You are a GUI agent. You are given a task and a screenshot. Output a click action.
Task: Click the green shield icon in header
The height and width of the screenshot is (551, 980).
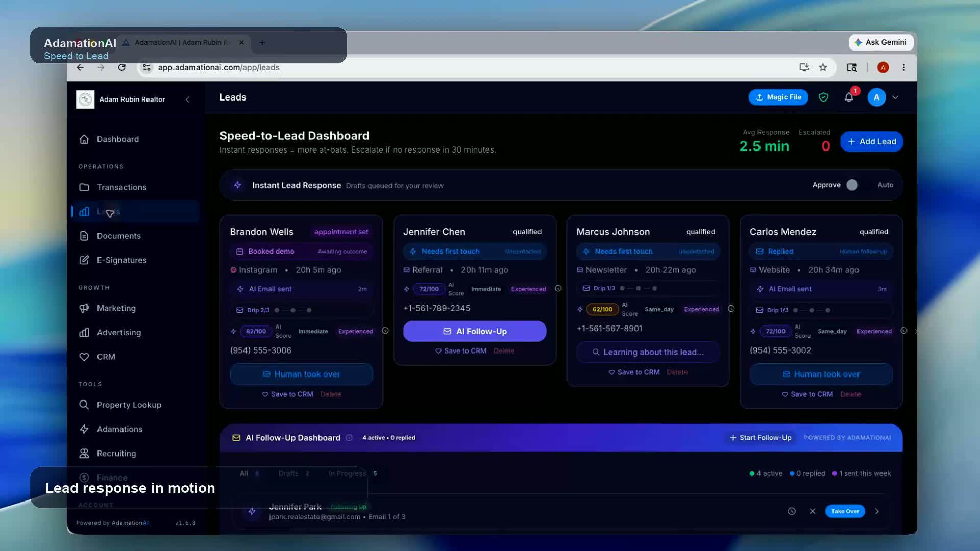[823, 97]
